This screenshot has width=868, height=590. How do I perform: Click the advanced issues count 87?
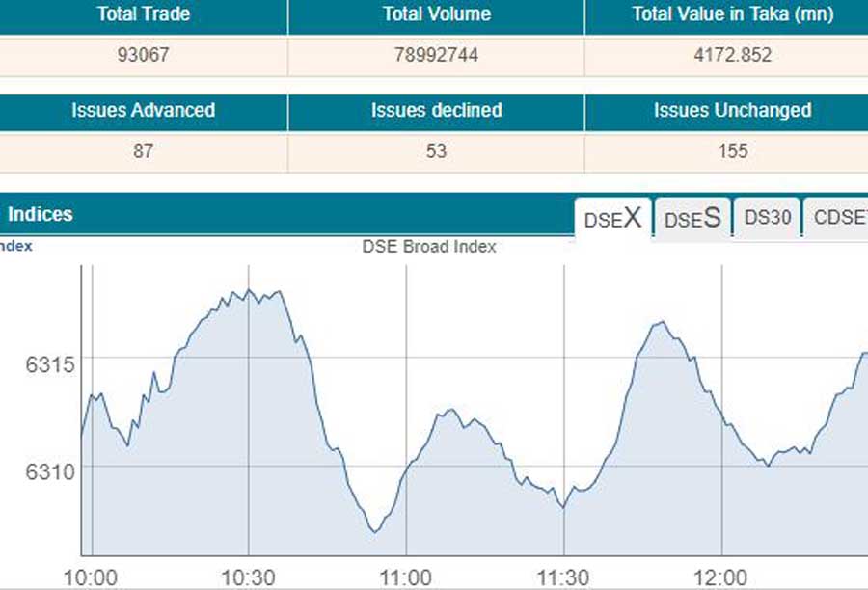click(143, 151)
